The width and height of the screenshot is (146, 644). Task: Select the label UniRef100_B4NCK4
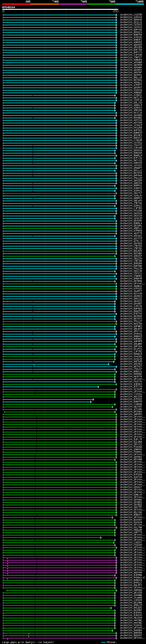point(131,580)
